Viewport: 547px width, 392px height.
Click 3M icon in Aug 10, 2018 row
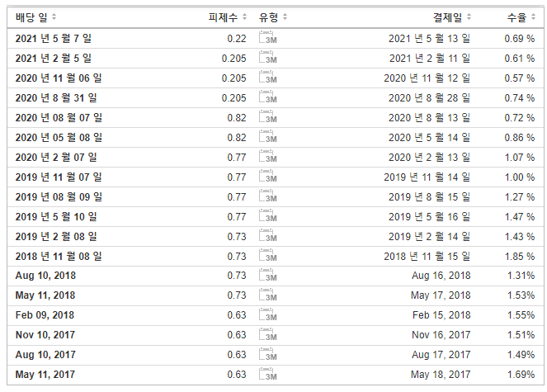click(268, 276)
